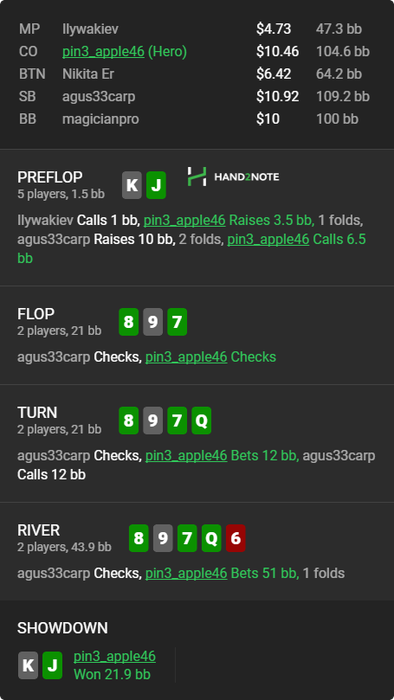Open pin3_apple46 link in showdown section
The image size is (394, 700).
click(115, 656)
